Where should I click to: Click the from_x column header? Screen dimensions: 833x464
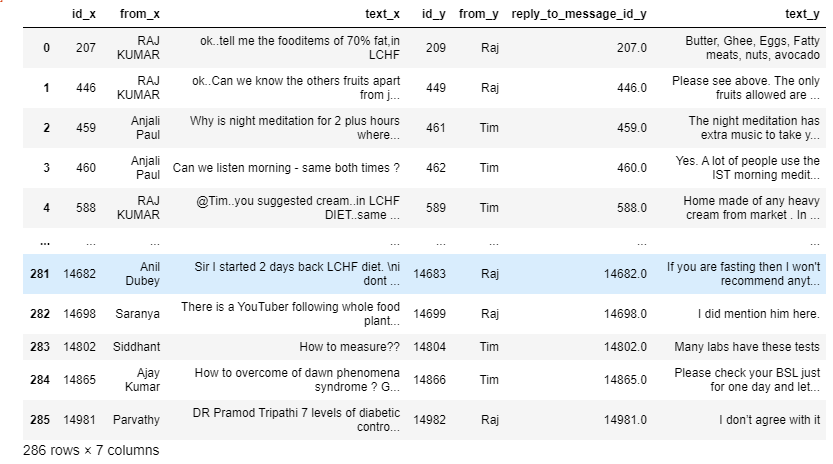[x=140, y=14]
